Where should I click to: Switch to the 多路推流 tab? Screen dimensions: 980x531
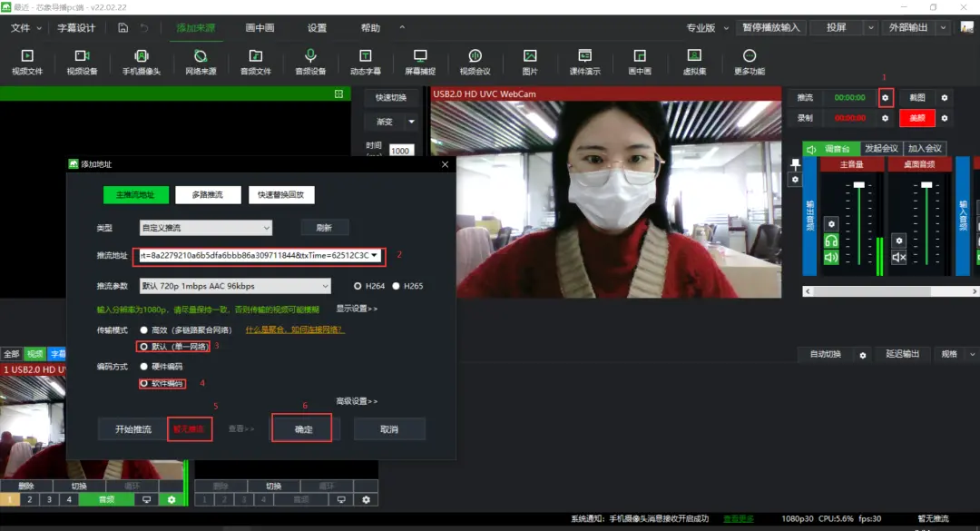point(208,194)
